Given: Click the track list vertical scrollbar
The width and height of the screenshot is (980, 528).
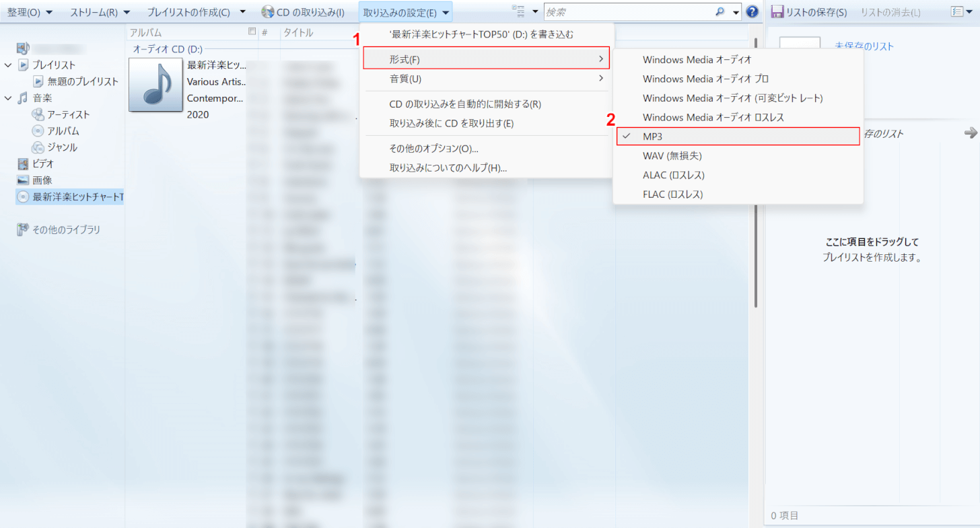Looking at the screenshot, I should 757,174.
